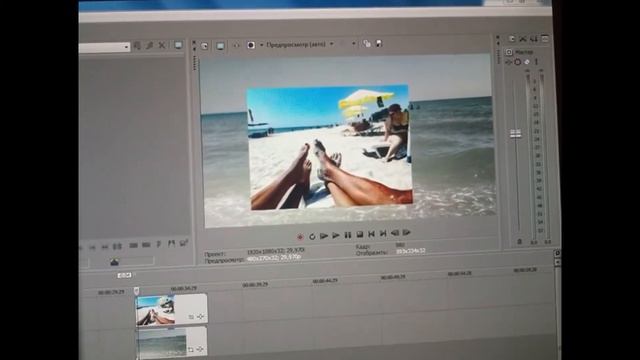
Task: Click the rightmost icon in the mixer top toolbar
Action: click(x=544, y=39)
